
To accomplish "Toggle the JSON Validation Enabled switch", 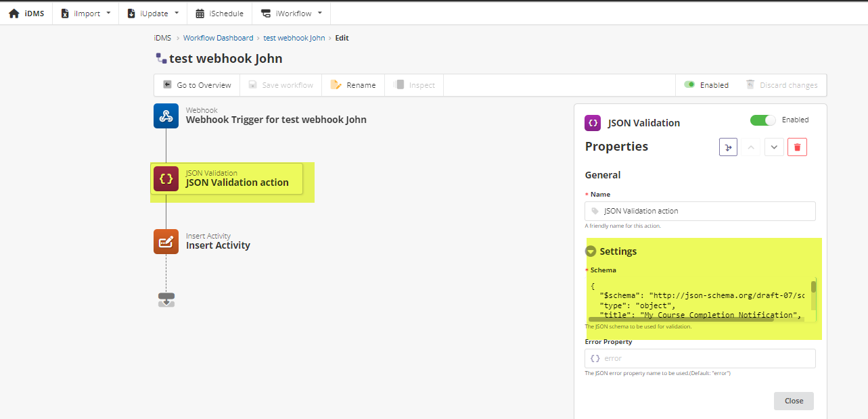I will (x=762, y=120).
